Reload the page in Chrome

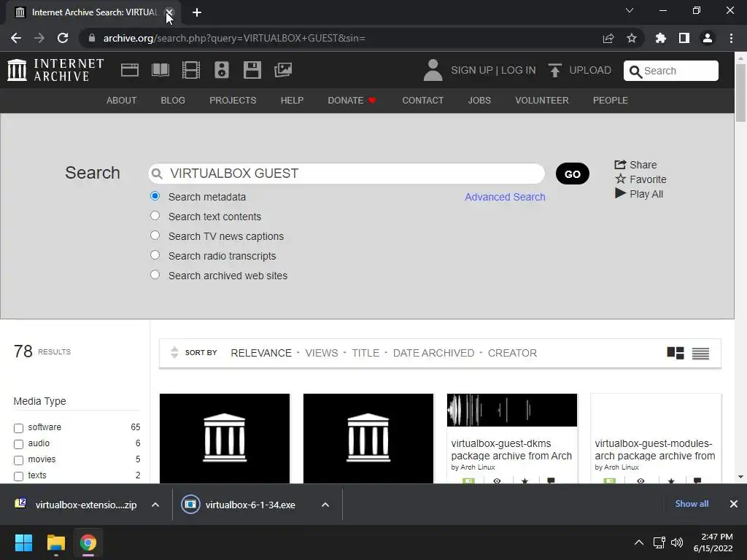click(63, 38)
